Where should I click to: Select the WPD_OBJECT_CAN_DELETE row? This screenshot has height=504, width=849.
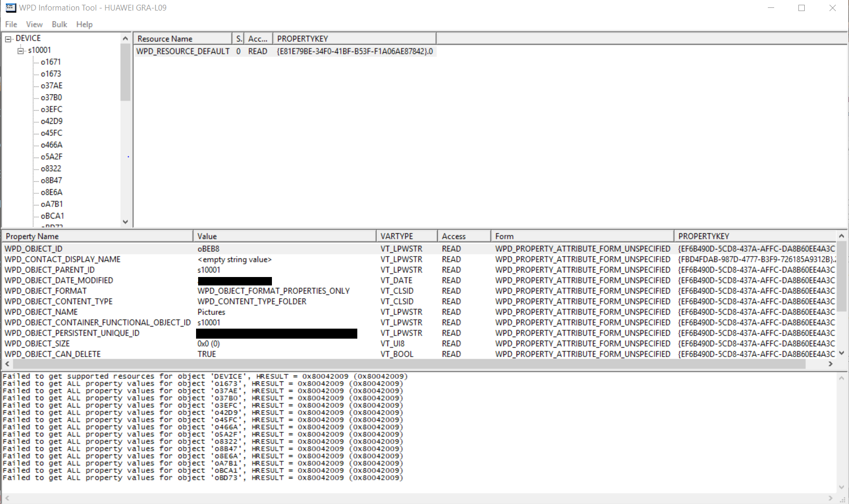(419, 354)
